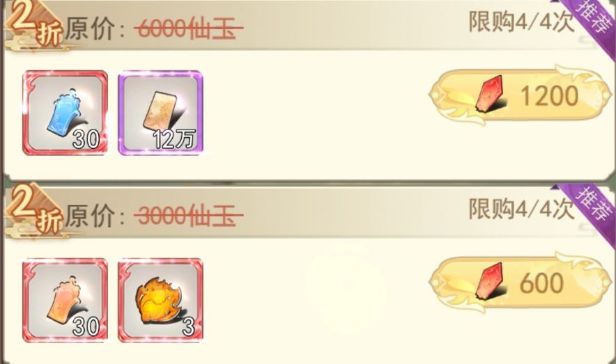Click the 原价 label of the lower pack

(90, 215)
